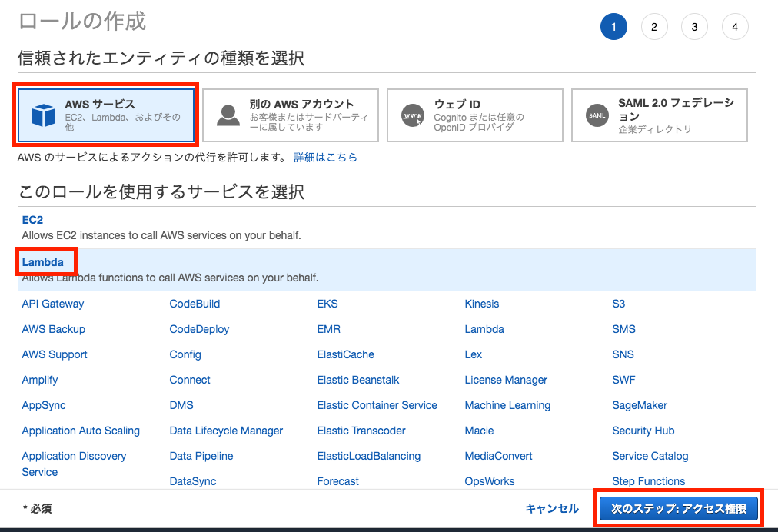Image resolution: width=778 pixels, height=532 pixels.
Task: Choose Step Functions as the service
Action: point(648,481)
